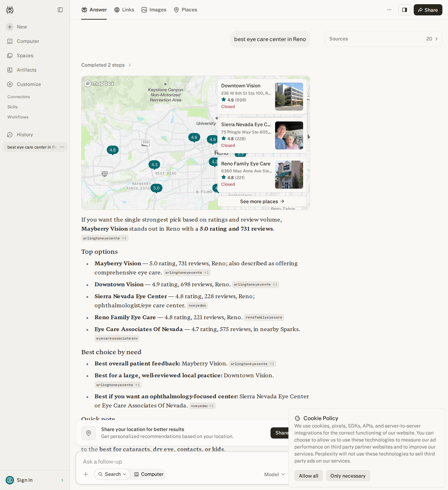Image resolution: width=448 pixels, height=490 pixels.
Task: Open options for the history thread
Action: tap(62, 147)
